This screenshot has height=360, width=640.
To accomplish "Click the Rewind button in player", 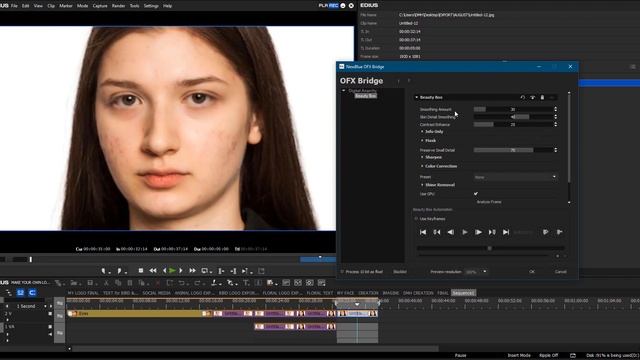I will pos(153,270).
